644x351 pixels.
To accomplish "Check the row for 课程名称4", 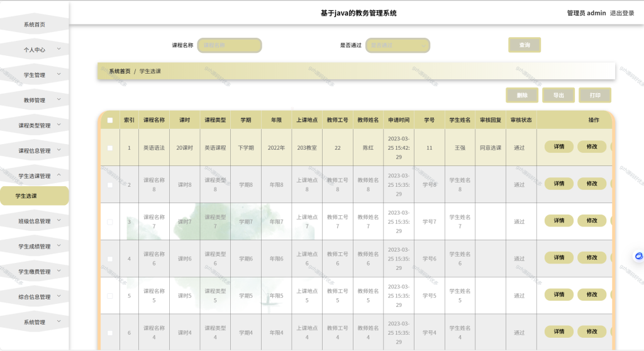I will click(110, 333).
